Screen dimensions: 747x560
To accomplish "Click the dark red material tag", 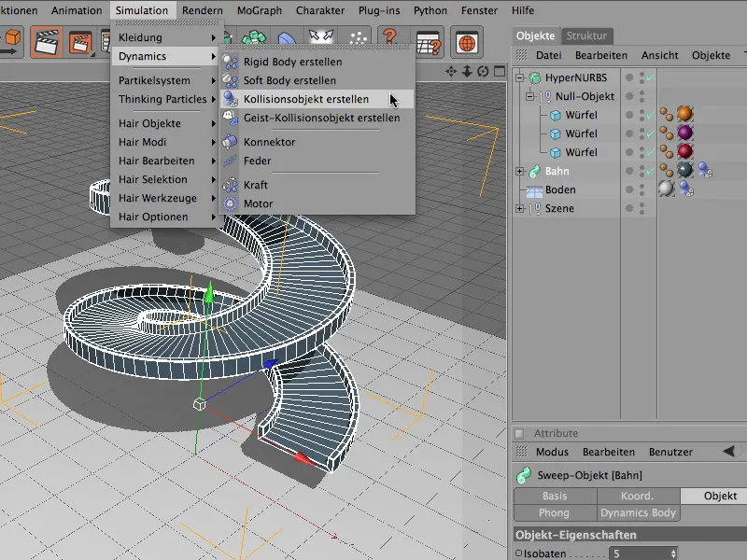I will pyautogui.click(x=684, y=151).
